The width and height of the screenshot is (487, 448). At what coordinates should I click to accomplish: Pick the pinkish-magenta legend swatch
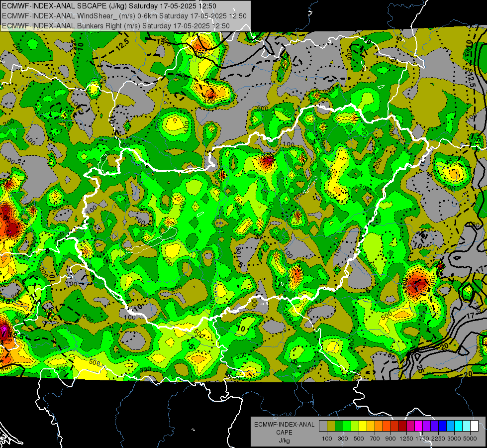click(x=410, y=426)
